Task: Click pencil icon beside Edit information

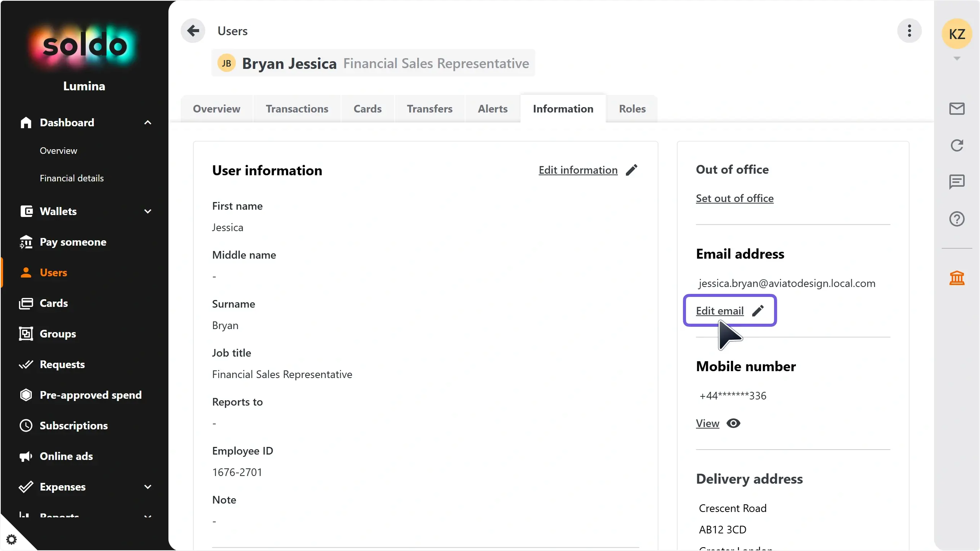Action: click(632, 170)
